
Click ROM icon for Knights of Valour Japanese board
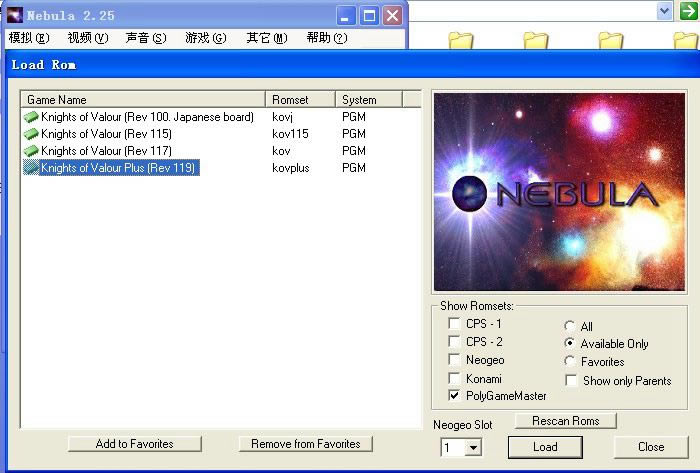click(x=31, y=117)
